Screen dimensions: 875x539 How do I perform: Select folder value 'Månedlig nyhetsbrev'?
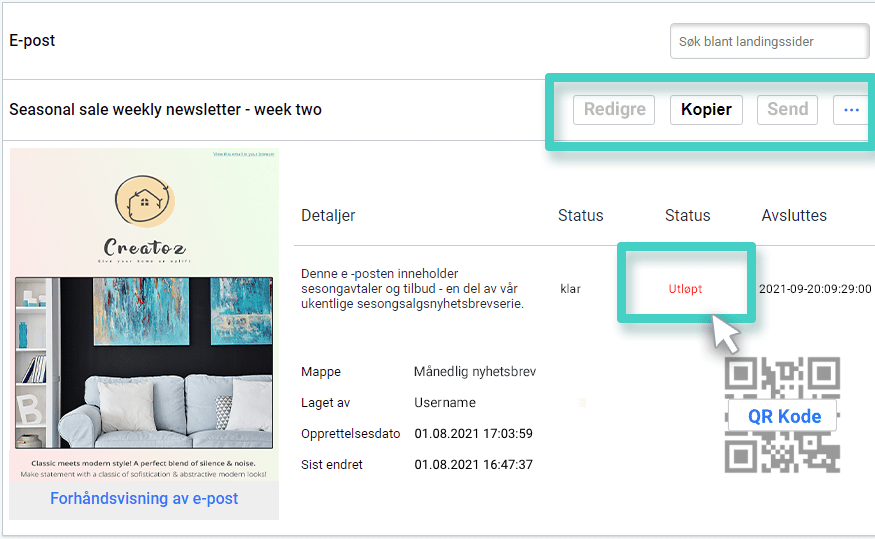[475, 372]
